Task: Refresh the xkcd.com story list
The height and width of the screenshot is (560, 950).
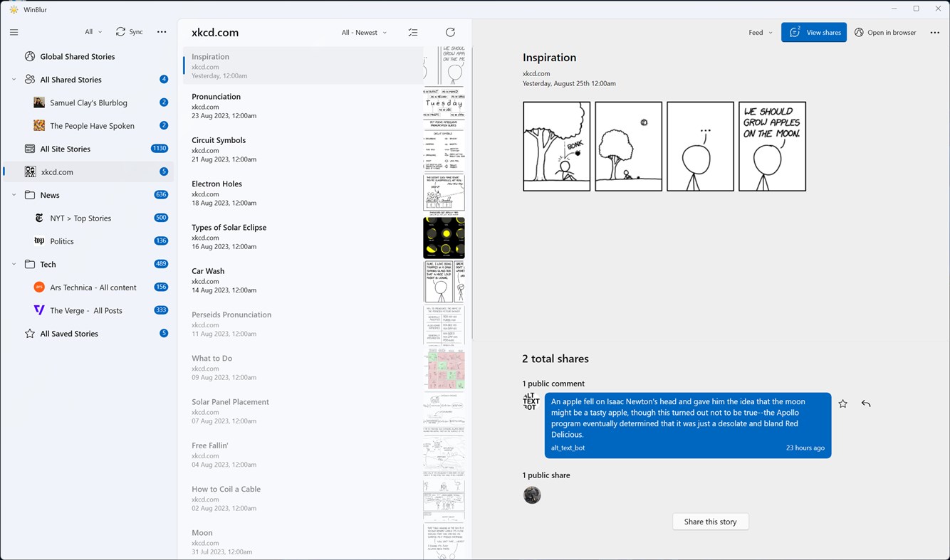Action: pyautogui.click(x=450, y=32)
